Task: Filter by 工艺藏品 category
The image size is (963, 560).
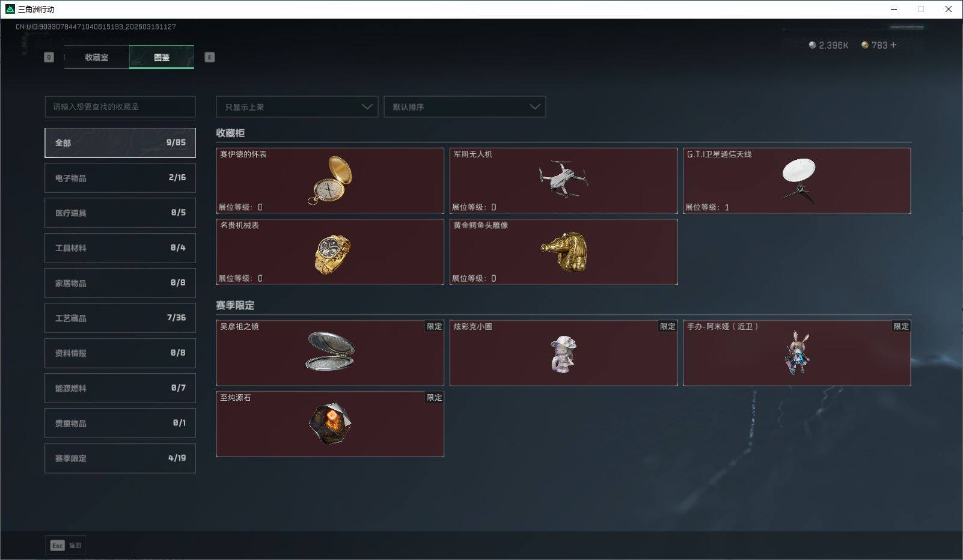Action: click(x=120, y=318)
